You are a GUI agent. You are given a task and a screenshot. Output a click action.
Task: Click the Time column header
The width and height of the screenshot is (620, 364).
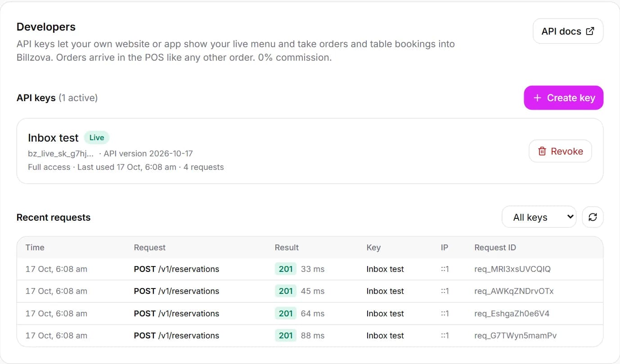(x=35, y=247)
